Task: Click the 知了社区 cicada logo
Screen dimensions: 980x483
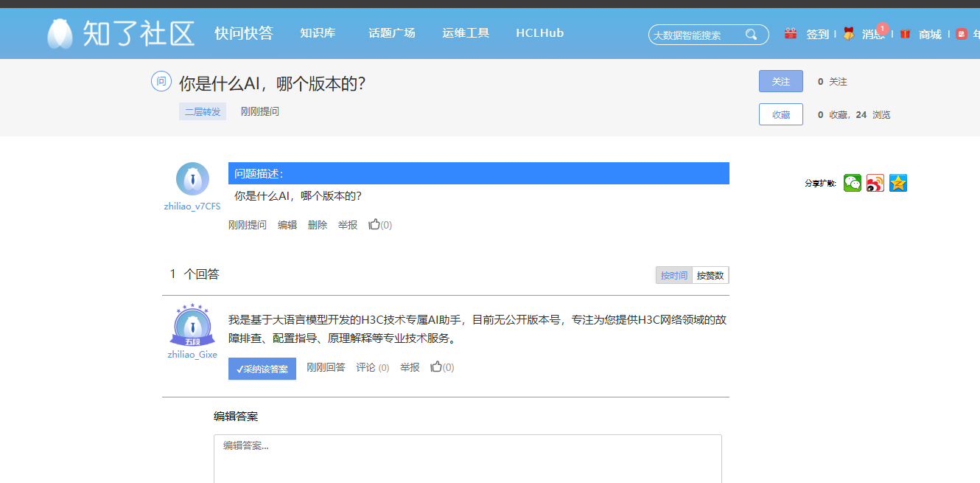Action: pos(60,34)
